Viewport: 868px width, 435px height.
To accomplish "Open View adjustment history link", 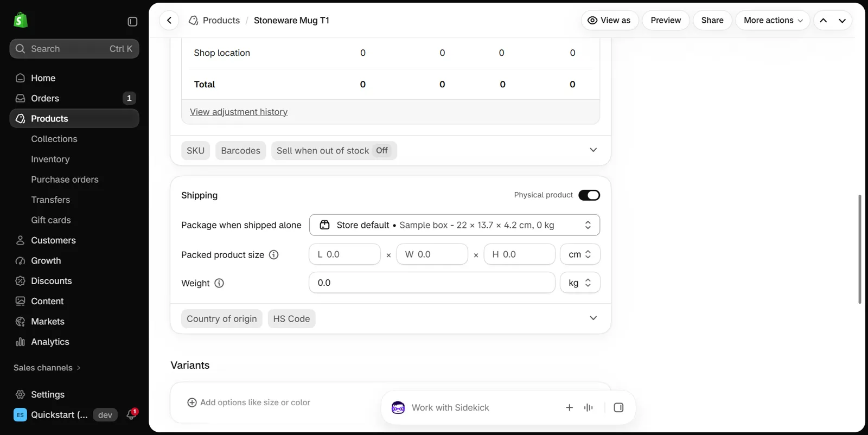I will click(239, 112).
